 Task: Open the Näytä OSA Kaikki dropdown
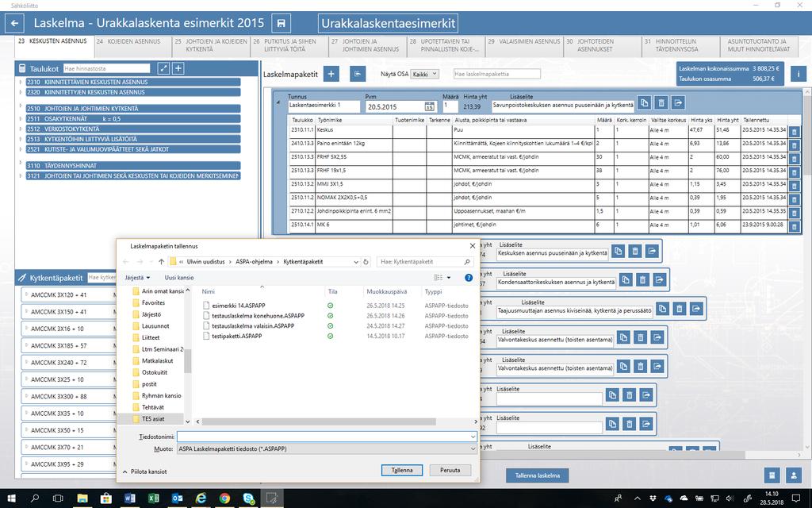point(425,74)
